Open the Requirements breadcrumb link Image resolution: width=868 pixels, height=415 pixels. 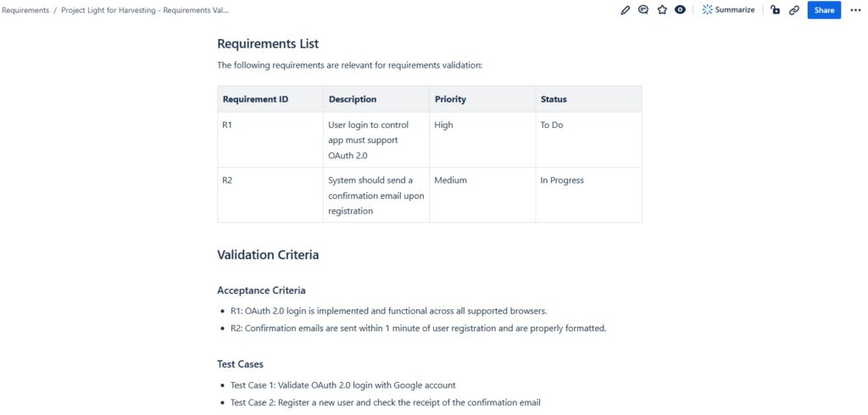tap(25, 10)
